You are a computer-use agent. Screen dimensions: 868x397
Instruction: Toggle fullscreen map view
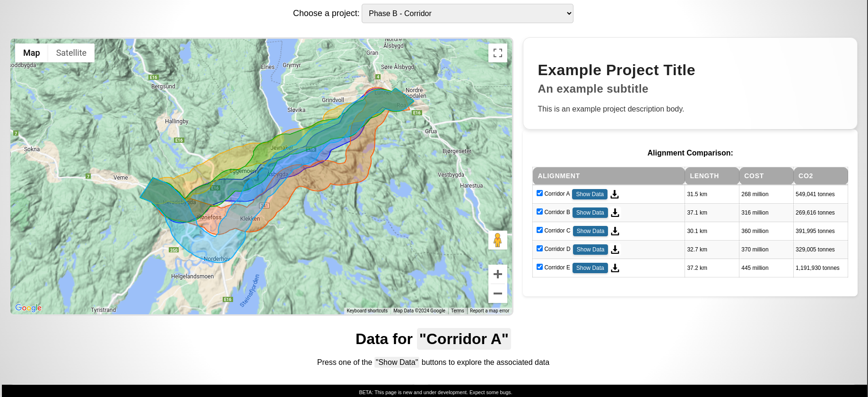[x=498, y=53]
